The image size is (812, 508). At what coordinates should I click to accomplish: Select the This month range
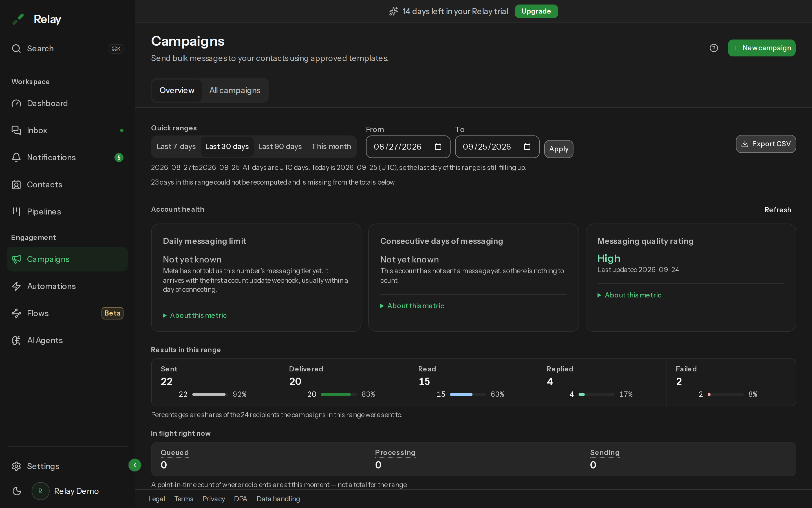click(331, 146)
